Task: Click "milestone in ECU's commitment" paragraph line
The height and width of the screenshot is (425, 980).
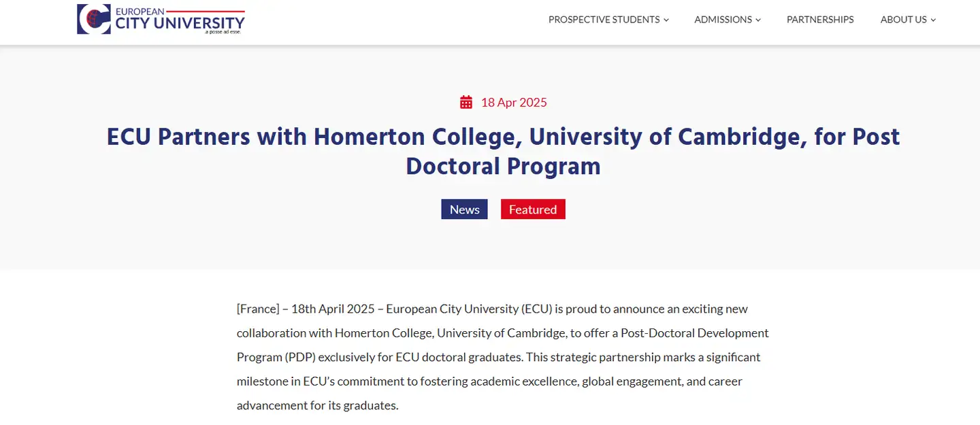Action: 489,381
